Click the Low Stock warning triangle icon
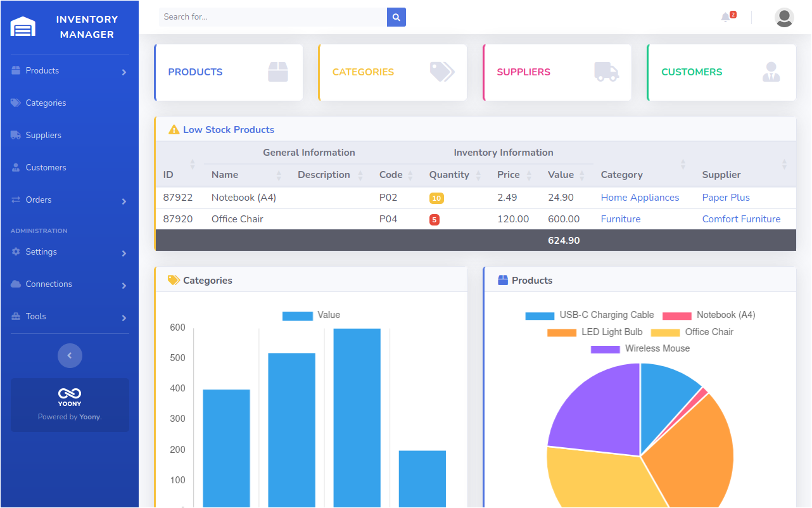The height and width of the screenshot is (508, 812). [x=174, y=129]
